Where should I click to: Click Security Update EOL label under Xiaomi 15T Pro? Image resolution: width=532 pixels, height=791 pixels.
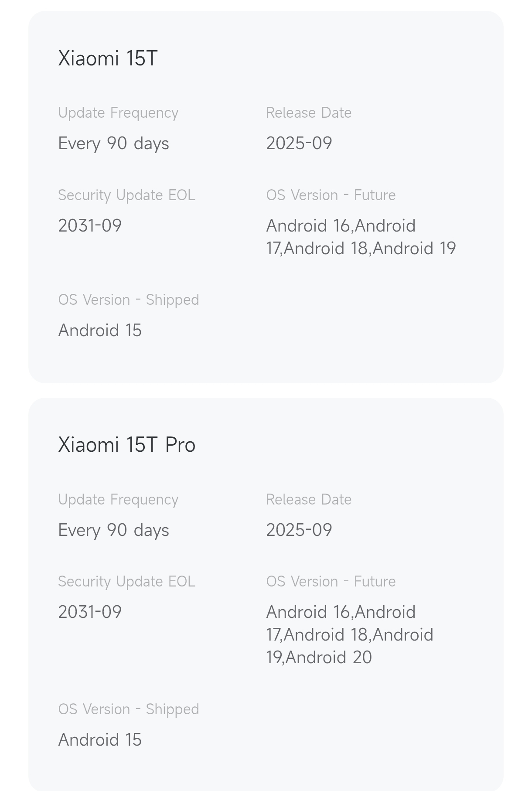(x=126, y=581)
